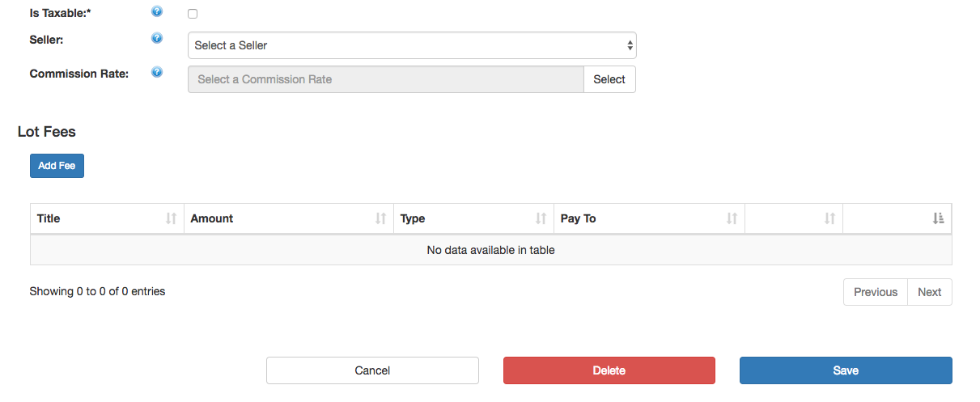The height and width of the screenshot is (402, 980).
Task: Click the sort arrows in Title column
Action: [171, 218]
